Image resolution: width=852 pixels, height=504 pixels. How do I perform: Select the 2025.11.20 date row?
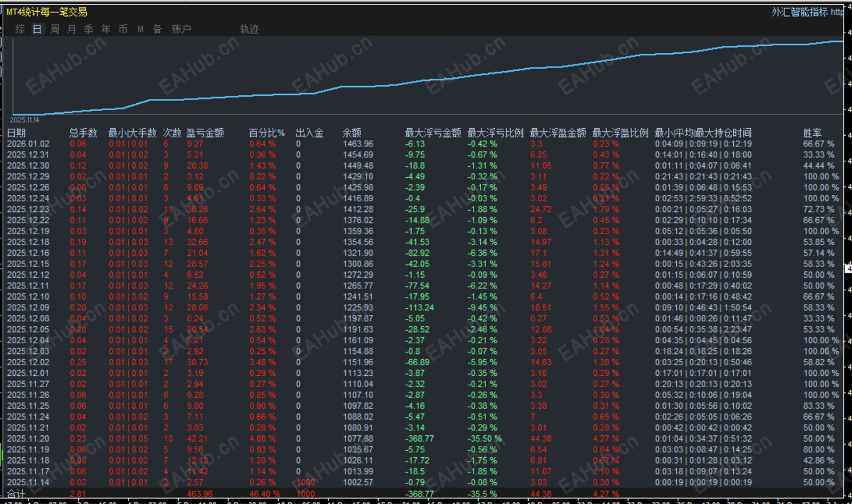tap(28, 439)
